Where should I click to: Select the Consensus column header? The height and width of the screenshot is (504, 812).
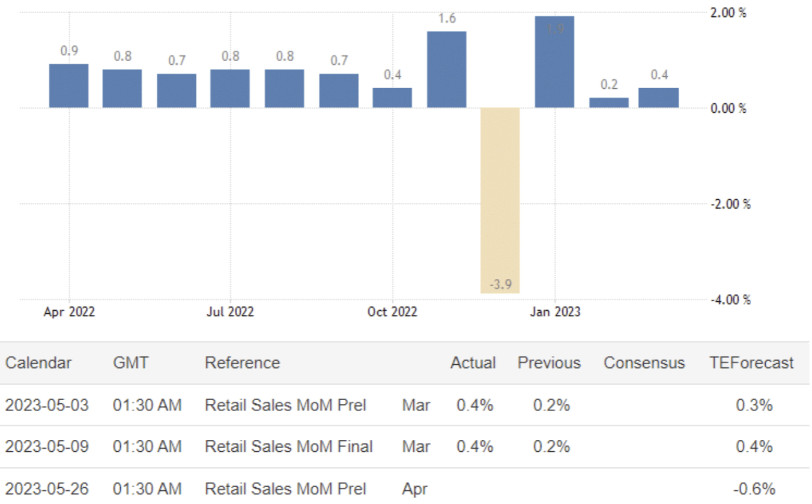(x=644, y=363)
